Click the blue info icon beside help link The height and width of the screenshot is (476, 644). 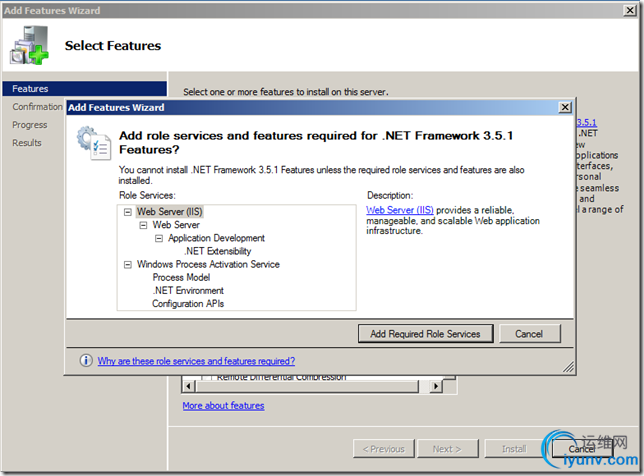point(86,361)
